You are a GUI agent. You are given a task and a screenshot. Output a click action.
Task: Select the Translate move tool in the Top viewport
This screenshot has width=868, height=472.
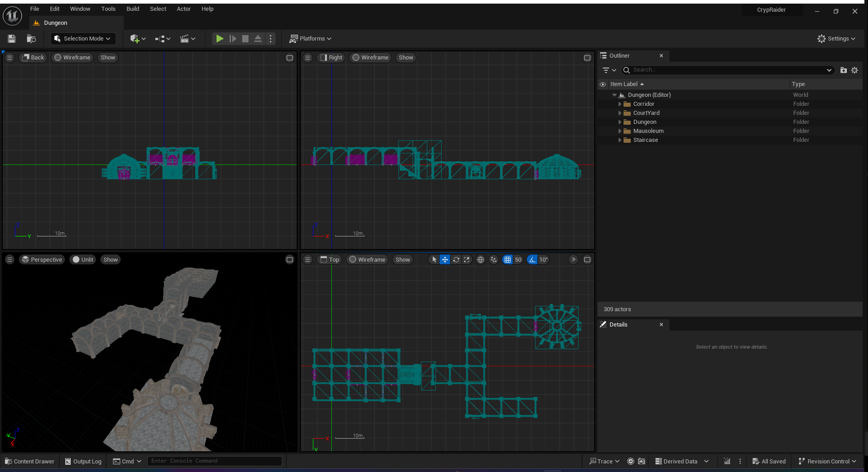(445, 259)
